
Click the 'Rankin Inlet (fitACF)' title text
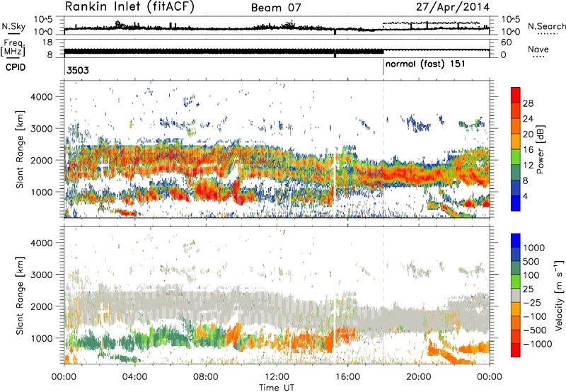point(129,7)
